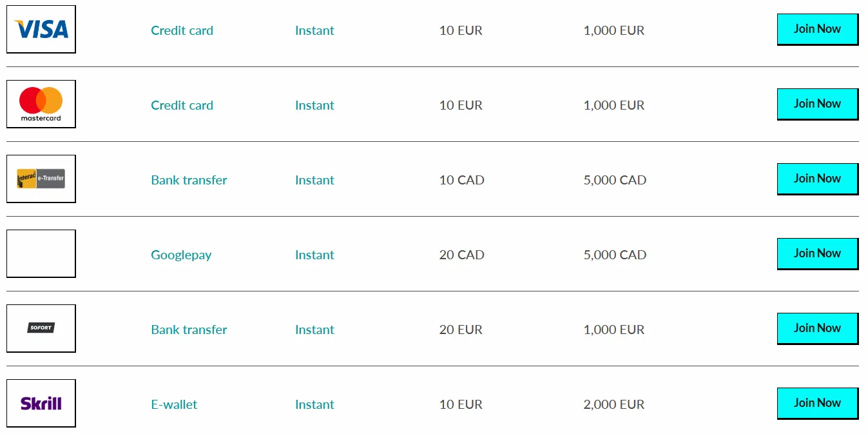Hit Join Now for Interac e-Transfer
Image resolution: width=868 pixels, height=434 pixels.
click(817, 179)
